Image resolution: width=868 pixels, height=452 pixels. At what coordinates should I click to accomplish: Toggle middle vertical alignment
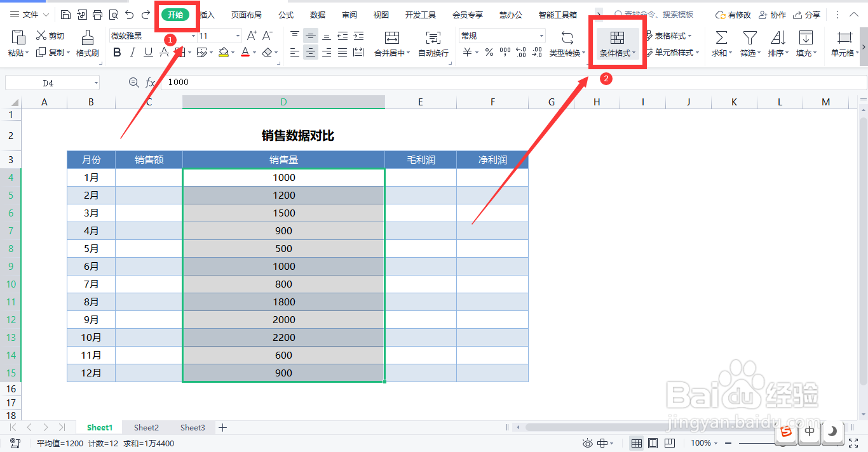(x=311, y=36)
